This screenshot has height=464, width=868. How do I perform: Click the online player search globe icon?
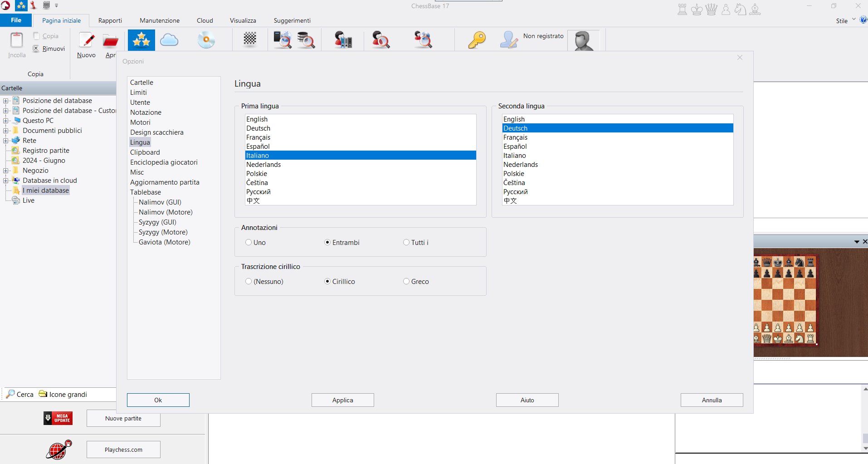click(423, 40)
